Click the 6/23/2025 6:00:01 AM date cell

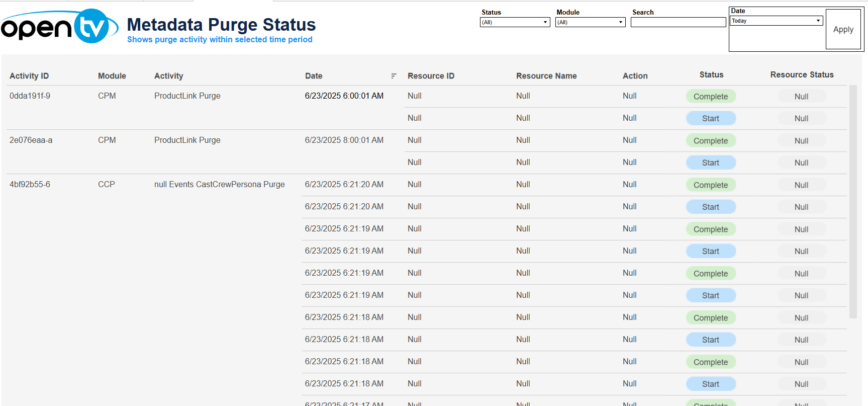tap(344, 96)
